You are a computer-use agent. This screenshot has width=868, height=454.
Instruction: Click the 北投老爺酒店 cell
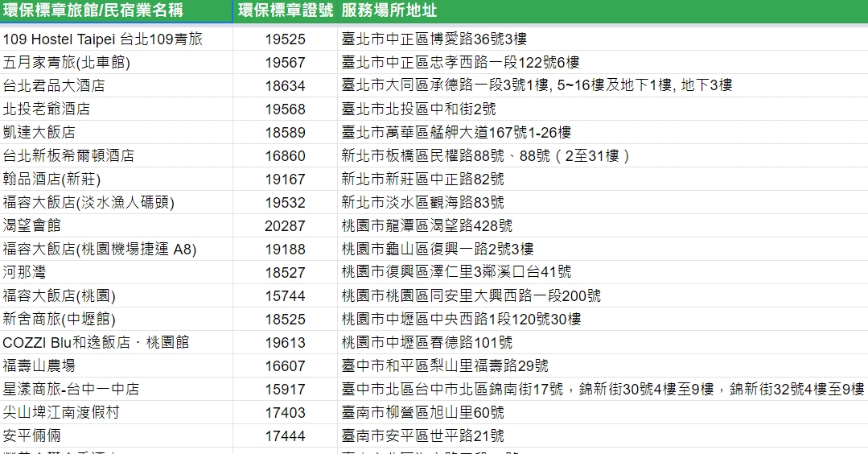pos(117,109)
